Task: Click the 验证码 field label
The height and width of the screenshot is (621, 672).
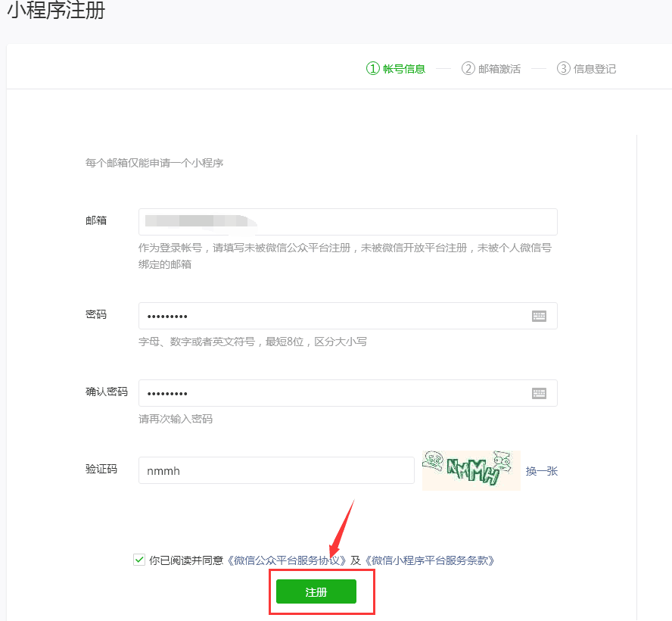Action: [101, 469]
